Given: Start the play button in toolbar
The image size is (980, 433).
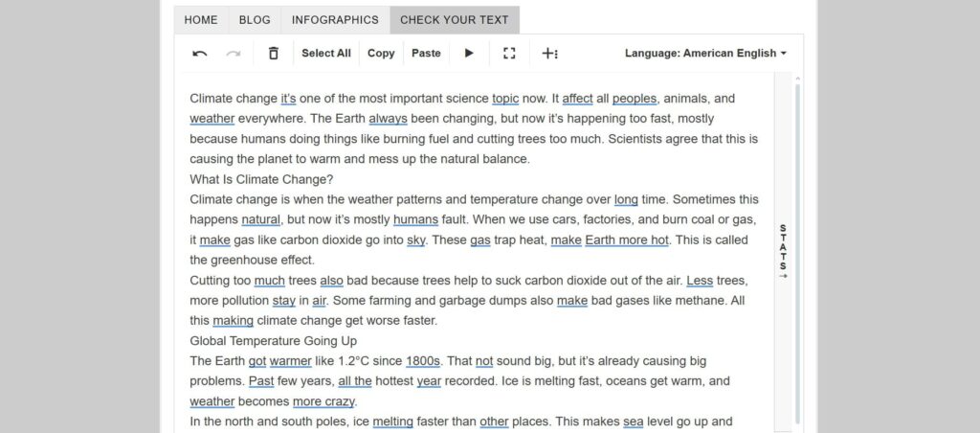Looking at the screenshot, I should click(469, 54).
